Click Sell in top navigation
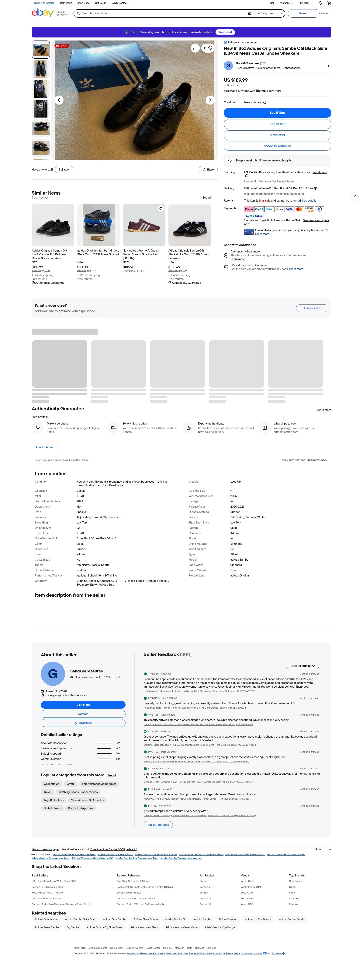This screenshot has height=980, width=363. tap(272, 3)
